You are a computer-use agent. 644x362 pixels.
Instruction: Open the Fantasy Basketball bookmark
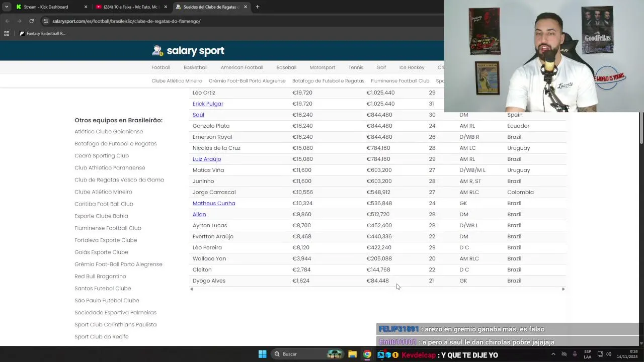click(x=42, y=34)
